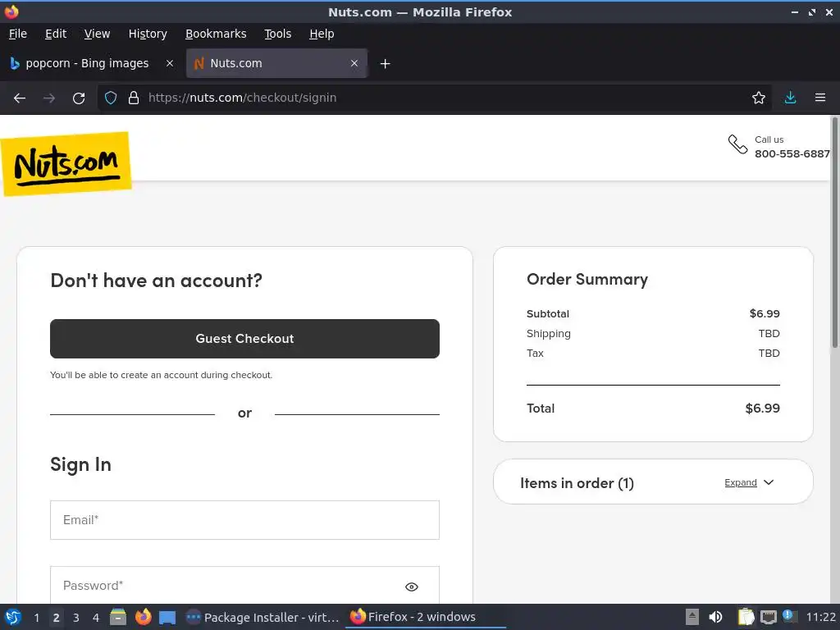
Task: Click the padlock site info icon
Action: point(134,98)
